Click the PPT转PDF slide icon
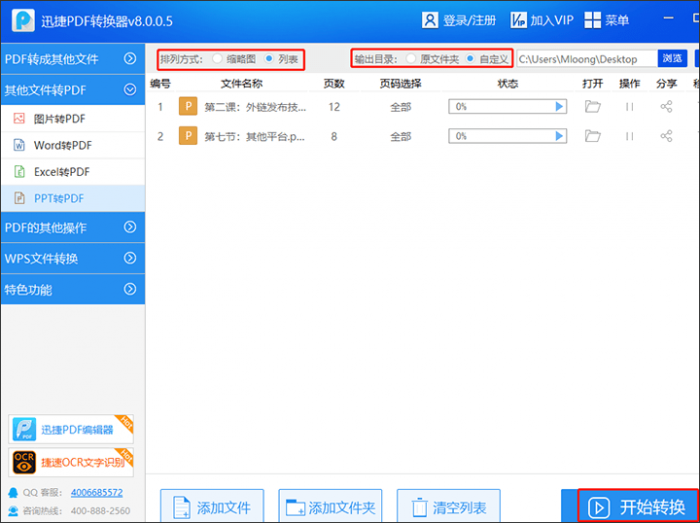This screenshot has width=700, height=523. click(x=19, y=198)
